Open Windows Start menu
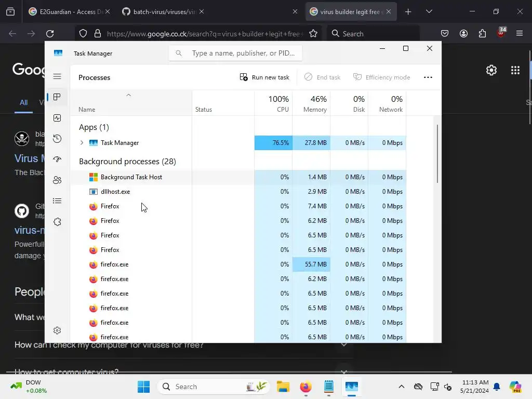The height and width of the screenshot is (399, 532). coord(143,387)
